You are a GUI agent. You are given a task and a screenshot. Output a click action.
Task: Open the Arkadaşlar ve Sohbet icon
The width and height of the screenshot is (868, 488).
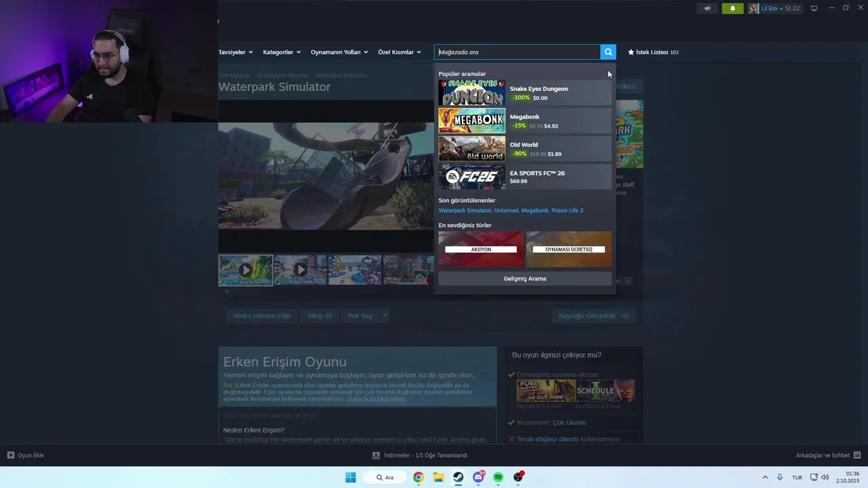point(857,455)
